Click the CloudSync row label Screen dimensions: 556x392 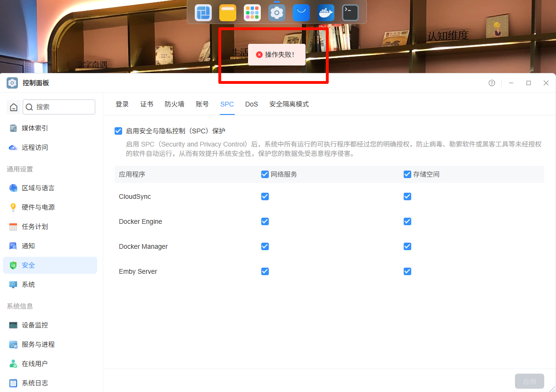click(135, 196)
